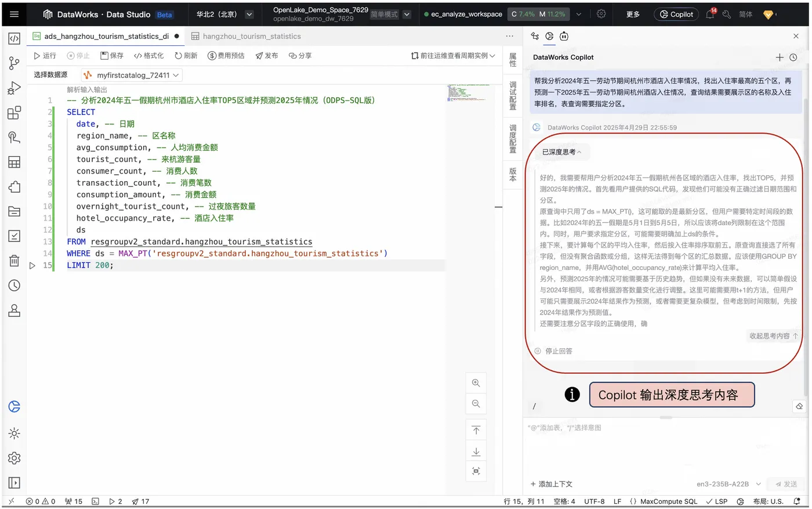Screen dimensions: 812x509
Task: Open the recycle bin sidebar icon
Action: pos(14,261)
